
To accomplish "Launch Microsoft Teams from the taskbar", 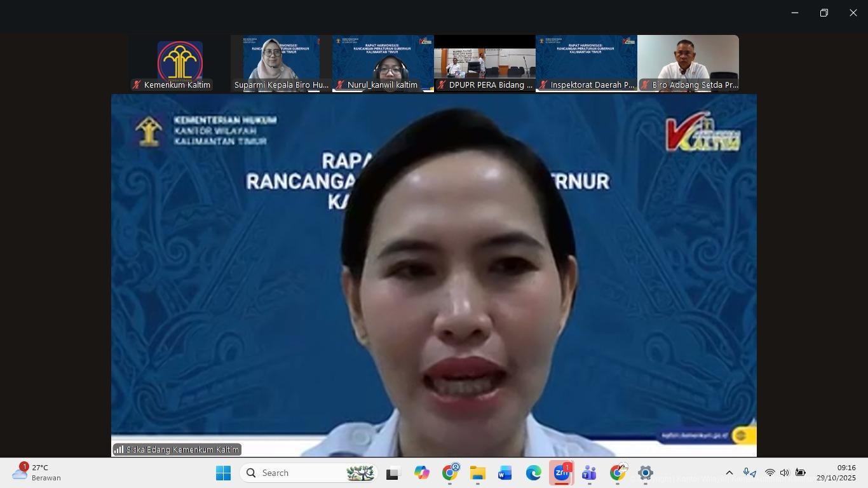I will pyautogui.click(x=589, y=473).
